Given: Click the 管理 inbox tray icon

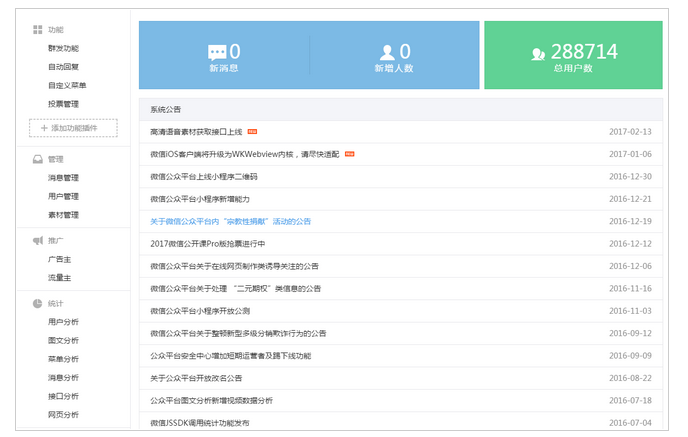Looking at the screenshot, I should pyautogui.click(x=37, y=159).
